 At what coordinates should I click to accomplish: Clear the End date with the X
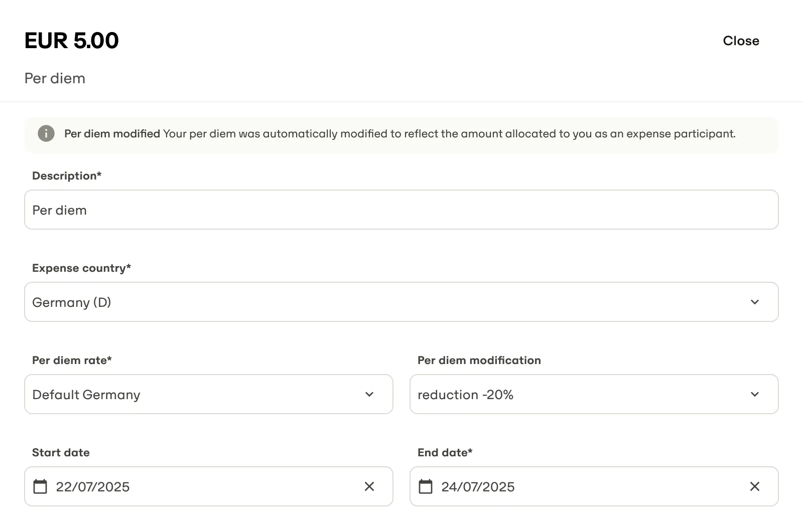[755, 486]
